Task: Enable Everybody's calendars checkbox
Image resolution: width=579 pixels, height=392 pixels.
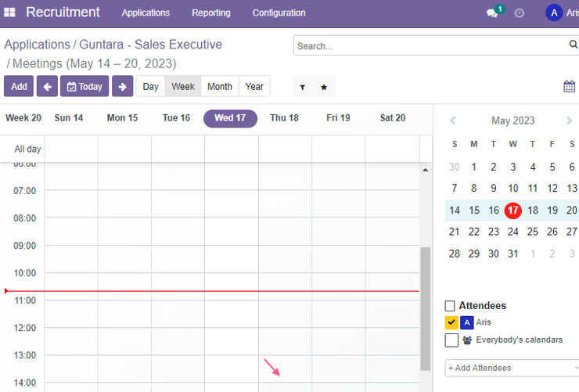Action: click(x=451, y=340)
